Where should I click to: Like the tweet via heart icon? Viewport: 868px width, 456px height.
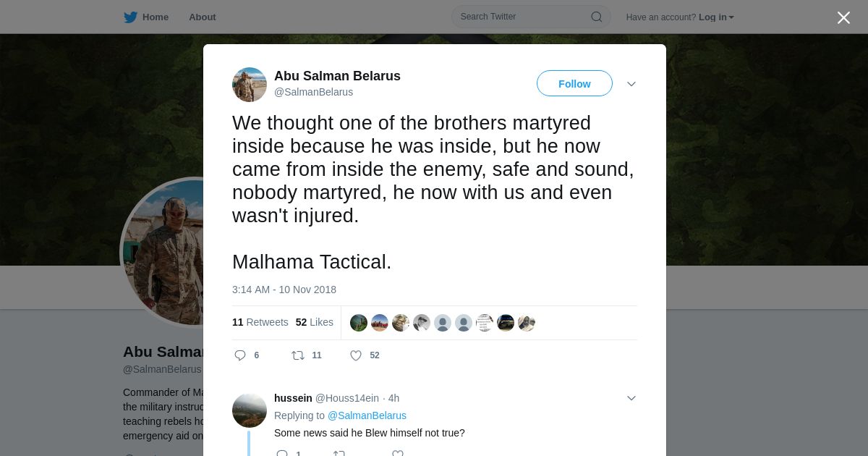click(x=356, y=355)
